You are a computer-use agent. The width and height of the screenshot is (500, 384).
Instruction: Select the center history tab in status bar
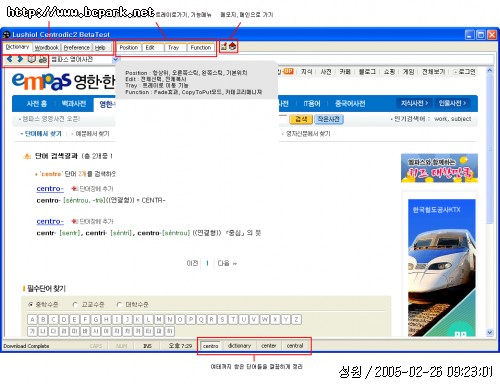(269, 346)
